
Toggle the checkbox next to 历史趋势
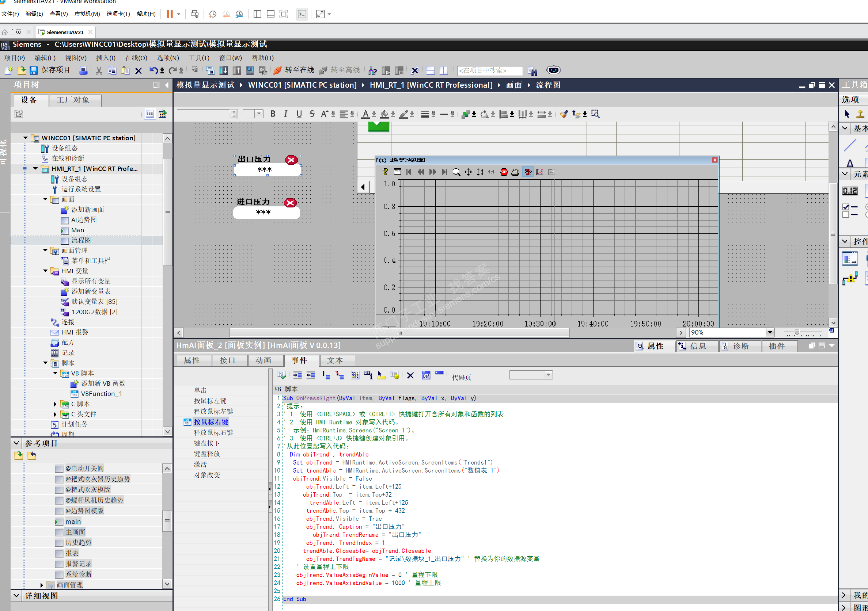click(59, 543)
